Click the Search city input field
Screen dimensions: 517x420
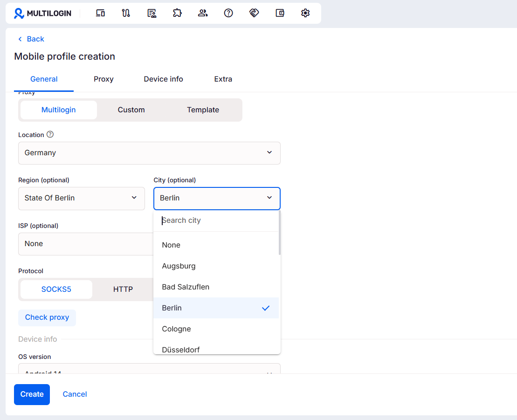[x=217, y=220]
